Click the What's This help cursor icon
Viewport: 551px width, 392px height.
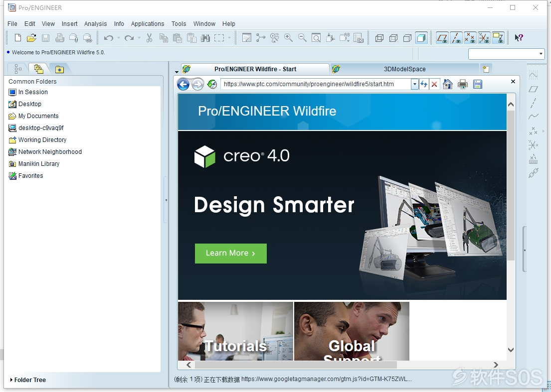(x=519, y=37)
